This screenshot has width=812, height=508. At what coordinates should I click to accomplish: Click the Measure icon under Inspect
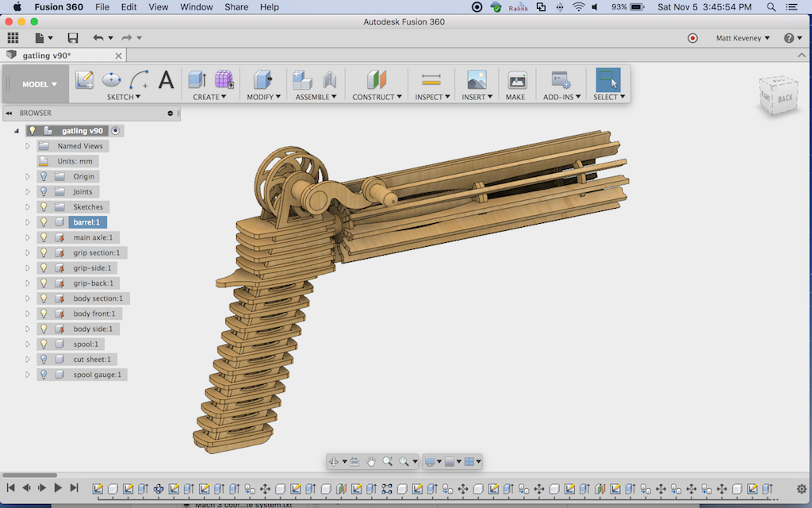tap(431, 79)
